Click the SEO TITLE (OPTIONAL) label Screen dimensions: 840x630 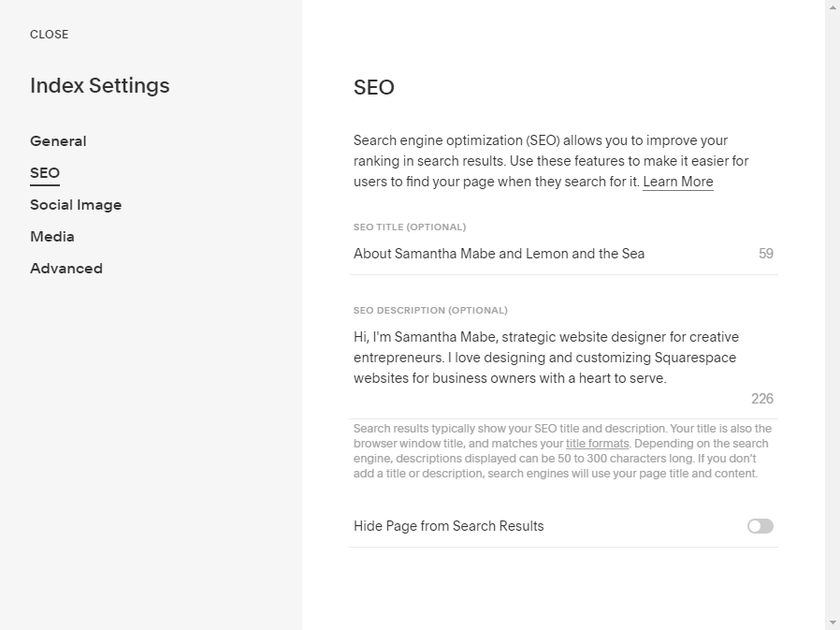(410, 227)
